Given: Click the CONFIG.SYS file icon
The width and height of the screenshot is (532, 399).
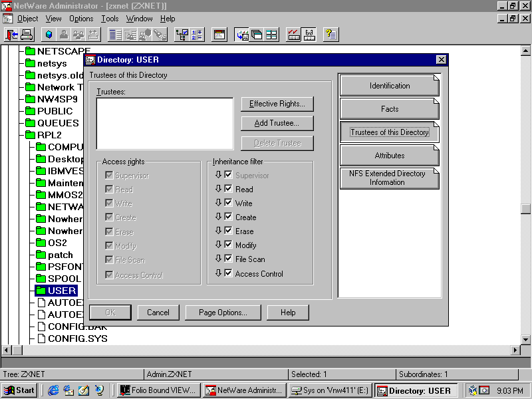Looking at the screenshot, I should pos(41,338).
